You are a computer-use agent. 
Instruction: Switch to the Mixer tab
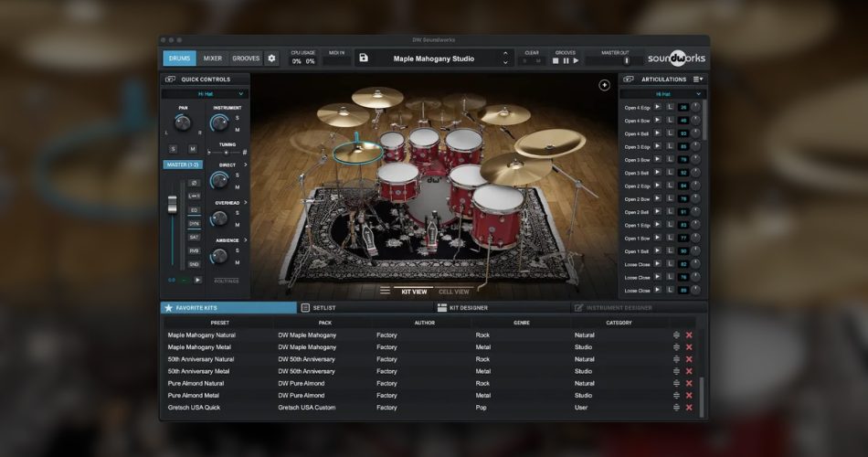(x=212, y=58)
